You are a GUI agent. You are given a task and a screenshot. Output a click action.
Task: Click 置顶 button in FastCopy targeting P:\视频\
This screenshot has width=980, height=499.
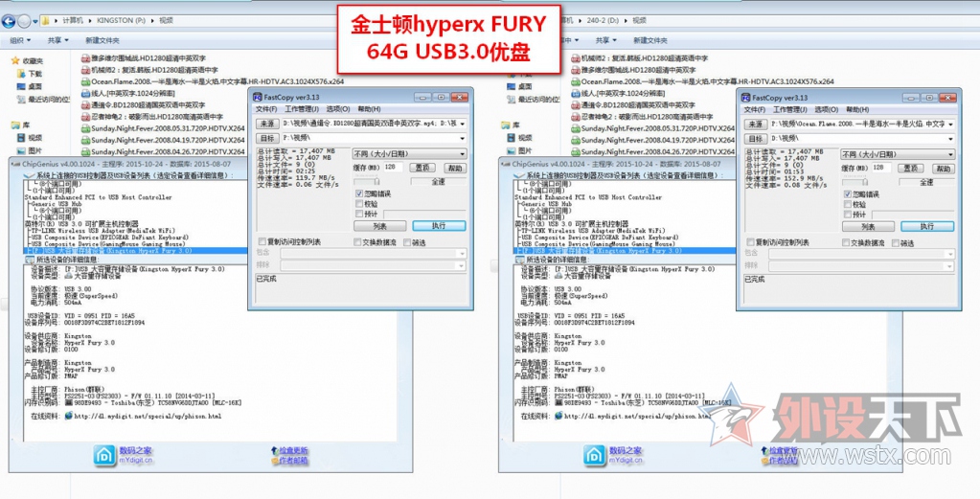click(422, 168)
